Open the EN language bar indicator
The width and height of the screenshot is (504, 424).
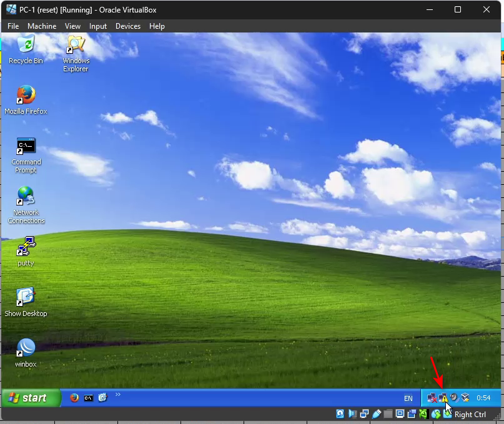(x=408, y=398)
